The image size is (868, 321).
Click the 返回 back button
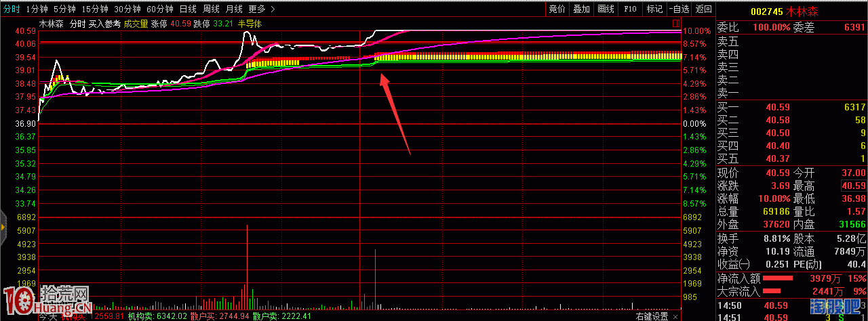coord(704,9)
